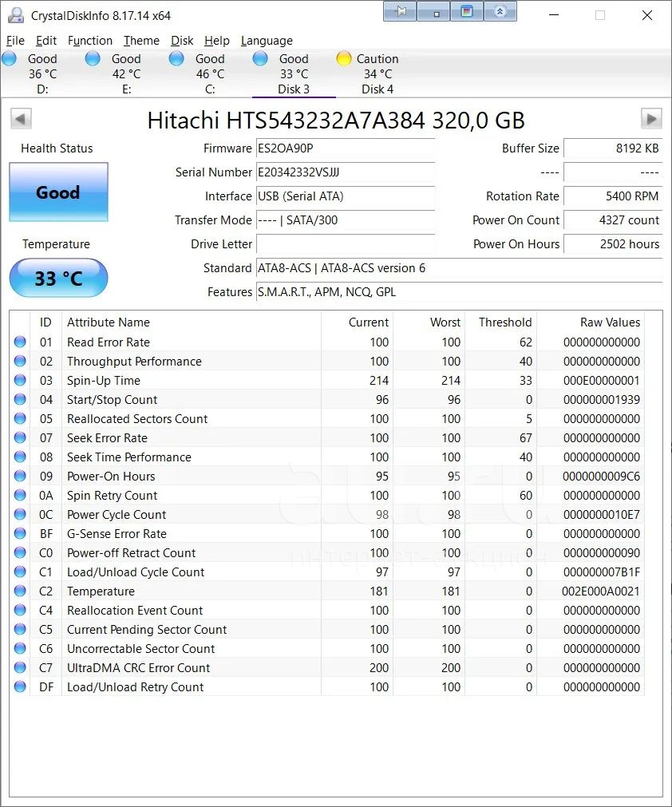Select the Reallocation Event Count row name
Screen dimensions: 672x807
click(x=135, y=610)
